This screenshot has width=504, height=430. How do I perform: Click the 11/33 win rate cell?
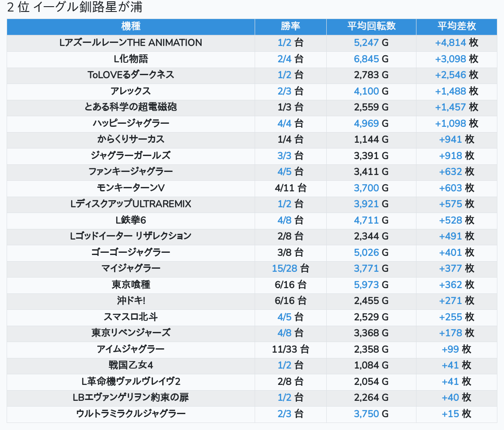[x=290, y=349]
